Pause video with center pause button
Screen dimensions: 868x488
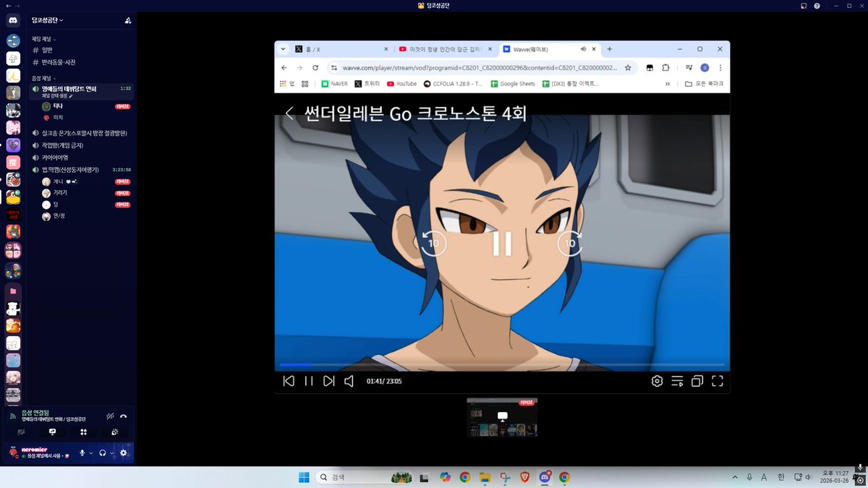pyautogui.click(x=502, y=244)
